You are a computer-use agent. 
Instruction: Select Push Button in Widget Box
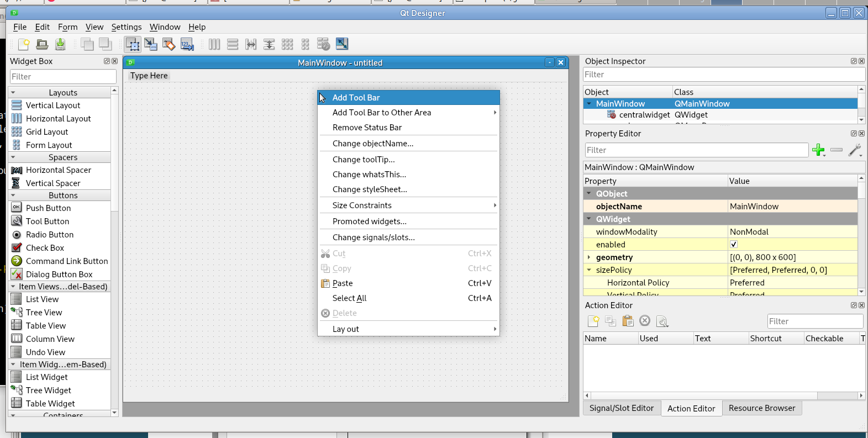point(48,208)
